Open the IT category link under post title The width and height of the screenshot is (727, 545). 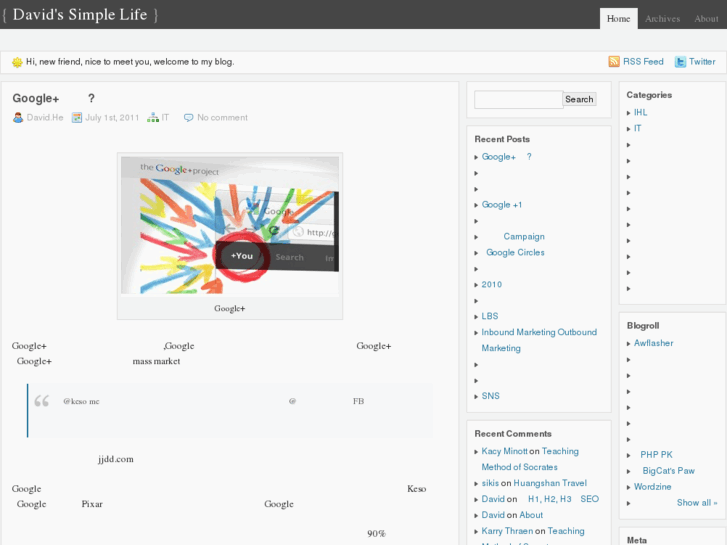[165, 118]
